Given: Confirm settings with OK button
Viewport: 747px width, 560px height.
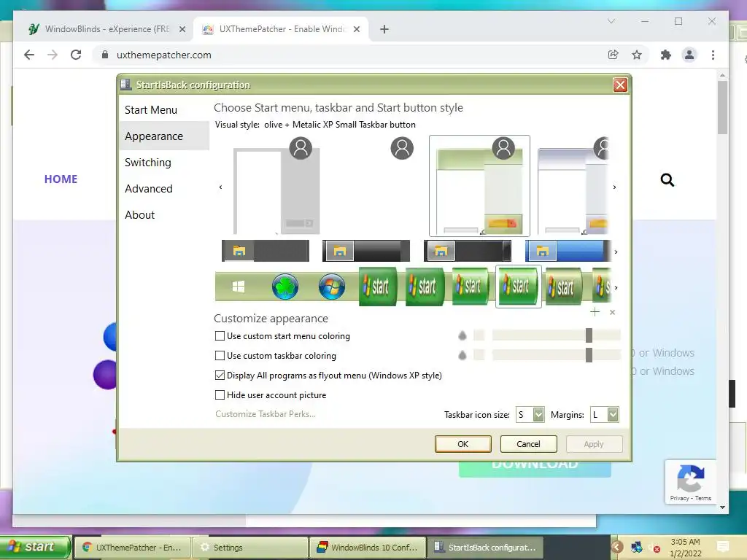Looking at the screenshot, I should coord(462,444).
